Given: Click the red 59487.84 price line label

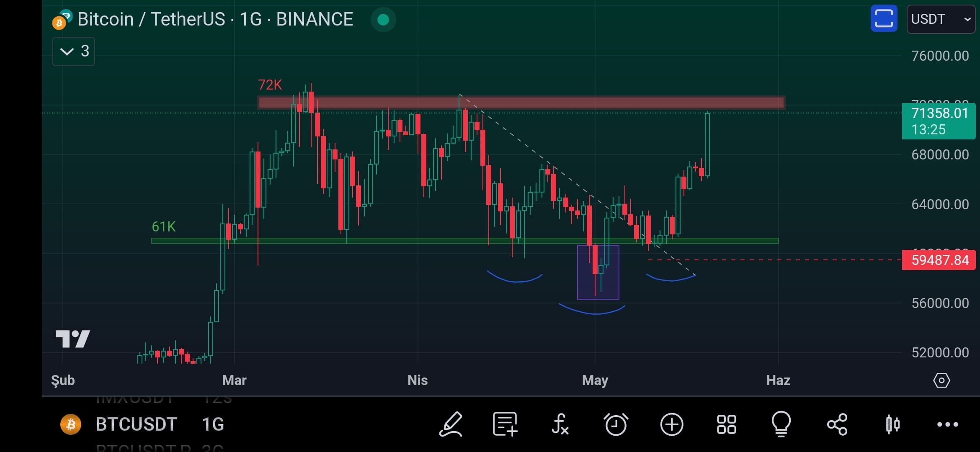Looking at the screenshot, I should click(939, 260).
